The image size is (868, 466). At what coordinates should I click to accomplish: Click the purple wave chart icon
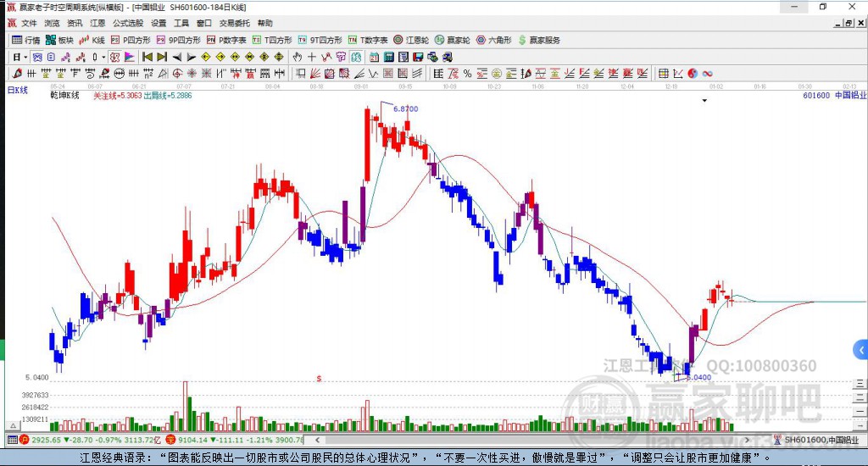tap(66, 57)
